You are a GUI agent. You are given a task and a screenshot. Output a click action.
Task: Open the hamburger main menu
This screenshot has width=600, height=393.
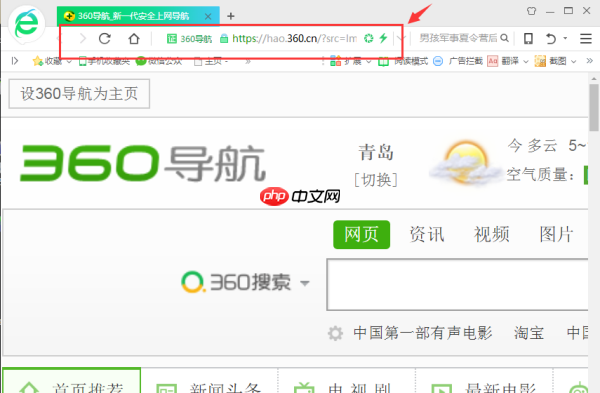tap(585, 38)
